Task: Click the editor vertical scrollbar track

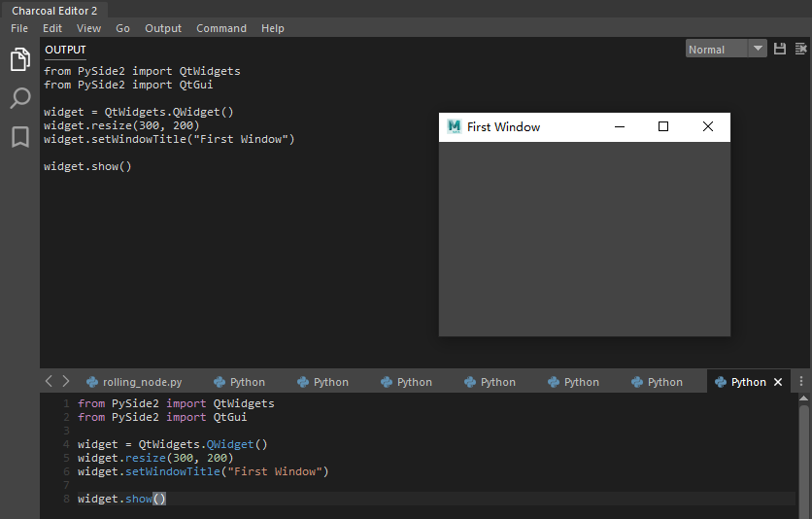Action: pyautogui.click(x=803, y=461)
